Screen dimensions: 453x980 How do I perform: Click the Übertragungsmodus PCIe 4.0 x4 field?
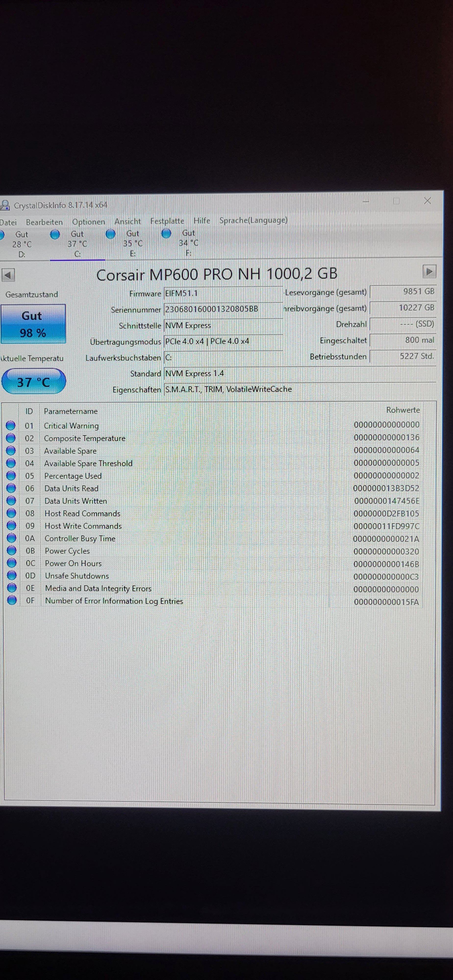coord(223,341)
